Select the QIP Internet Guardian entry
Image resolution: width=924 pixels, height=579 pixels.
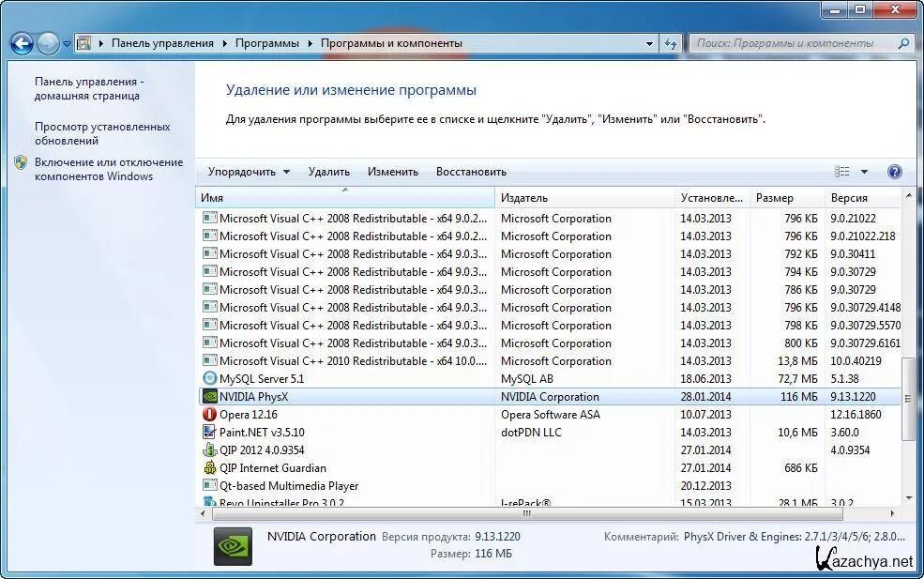point(273,467)
